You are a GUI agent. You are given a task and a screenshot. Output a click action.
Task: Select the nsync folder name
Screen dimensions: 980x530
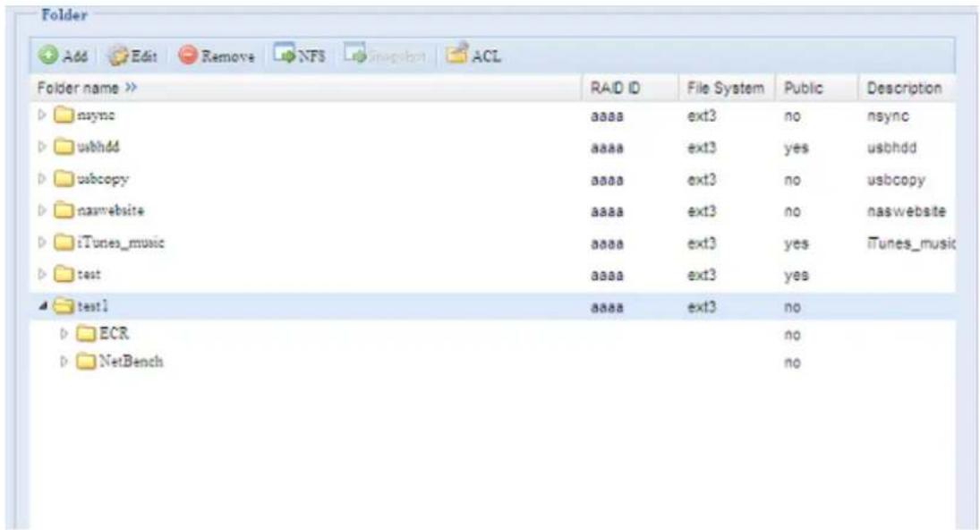[96, 115]
